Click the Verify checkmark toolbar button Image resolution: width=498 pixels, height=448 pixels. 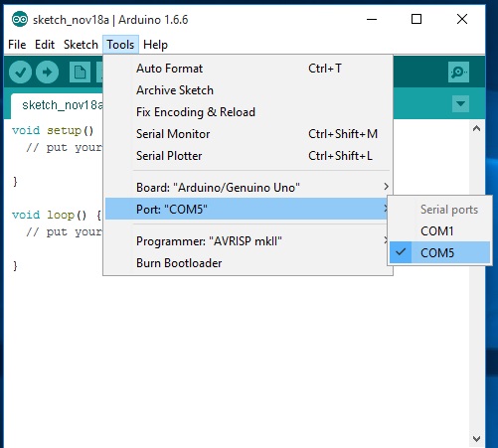(20, 72)
